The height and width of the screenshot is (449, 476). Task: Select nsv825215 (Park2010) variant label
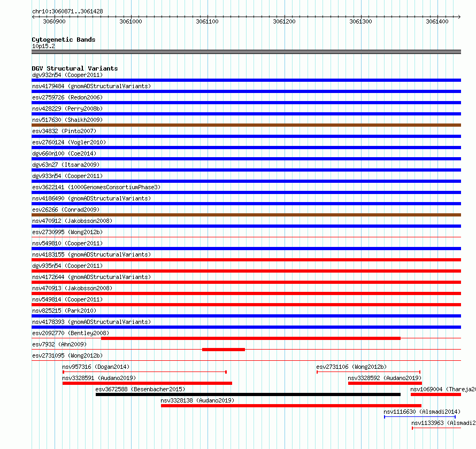64,311
